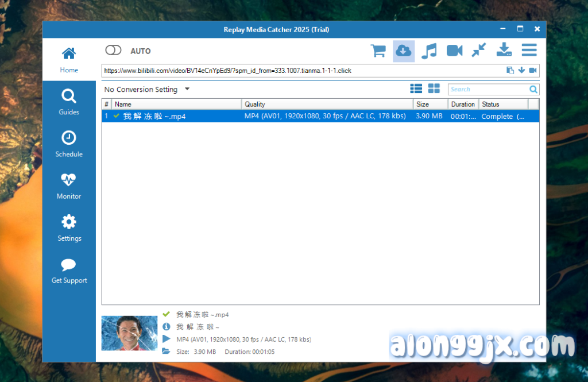588x382 pixels.
Task: Click the blue play icon below the list
Action: [x=167, y=339]
